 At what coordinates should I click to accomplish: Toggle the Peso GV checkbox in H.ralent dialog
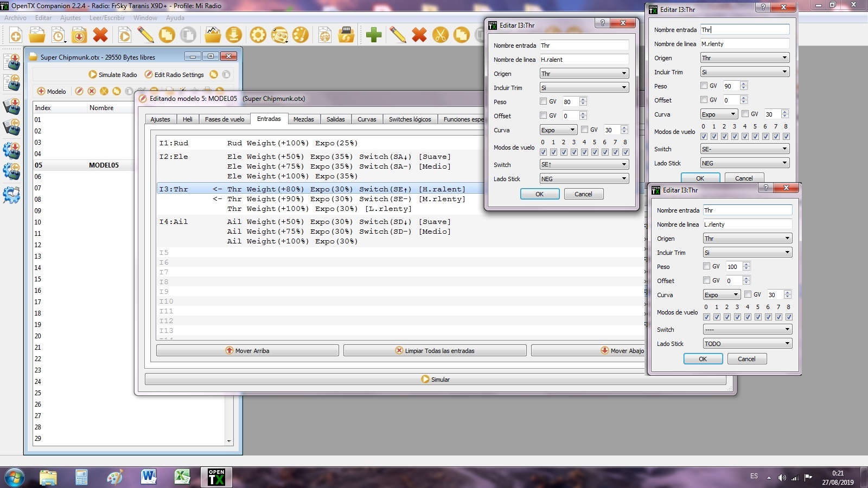point(543,101)
